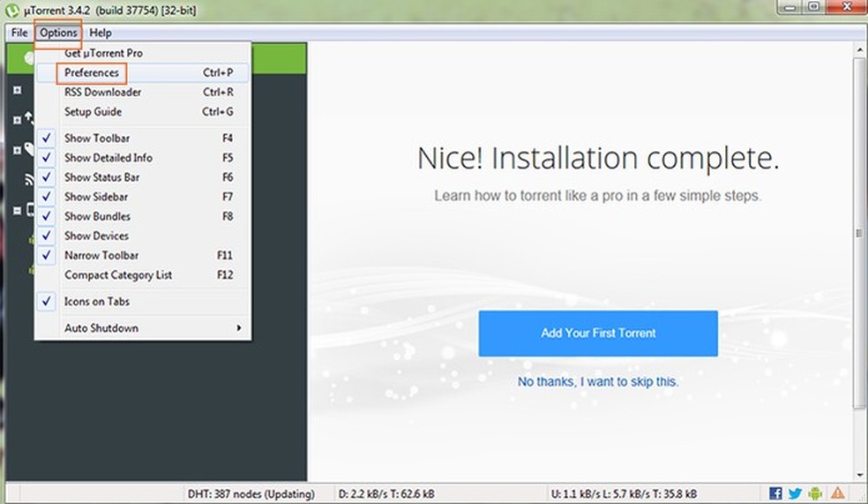Collapse the devices node in sidebar
This screenshot has width=868, height=504.
17,210
